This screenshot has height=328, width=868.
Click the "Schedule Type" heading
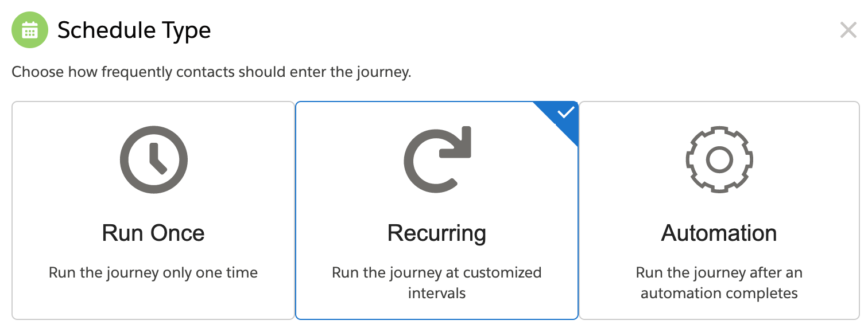tap(134, 30)
